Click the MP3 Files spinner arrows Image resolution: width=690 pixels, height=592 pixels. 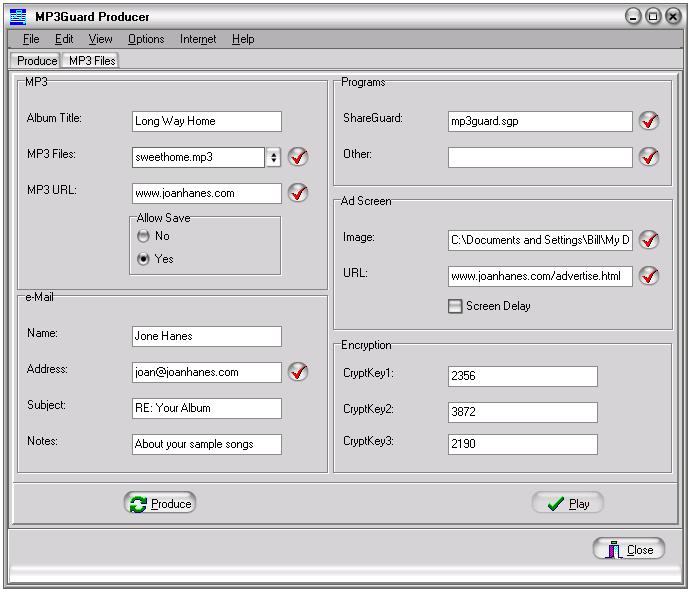(x=274, y=157)
